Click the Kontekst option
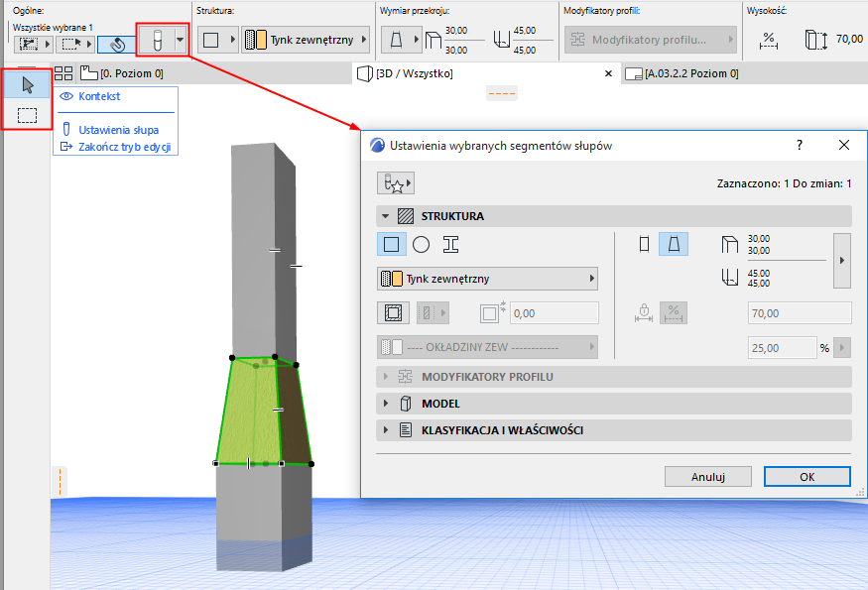 click(99, 96)
